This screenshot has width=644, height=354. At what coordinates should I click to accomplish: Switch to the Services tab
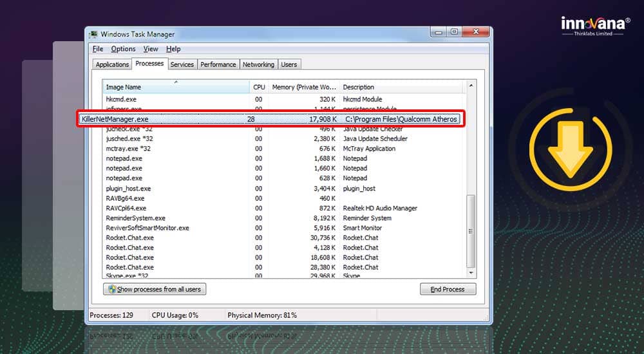pyautogui.click(x=182, y=64)
